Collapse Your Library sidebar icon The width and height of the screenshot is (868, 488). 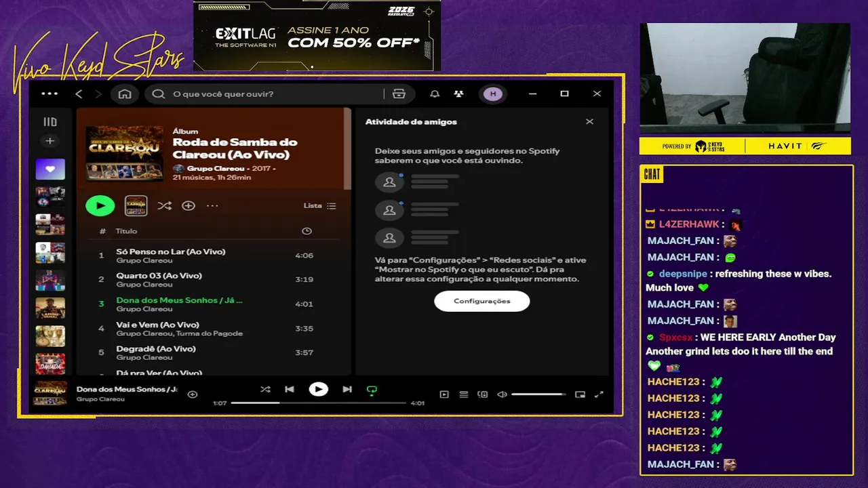[50, 122]
